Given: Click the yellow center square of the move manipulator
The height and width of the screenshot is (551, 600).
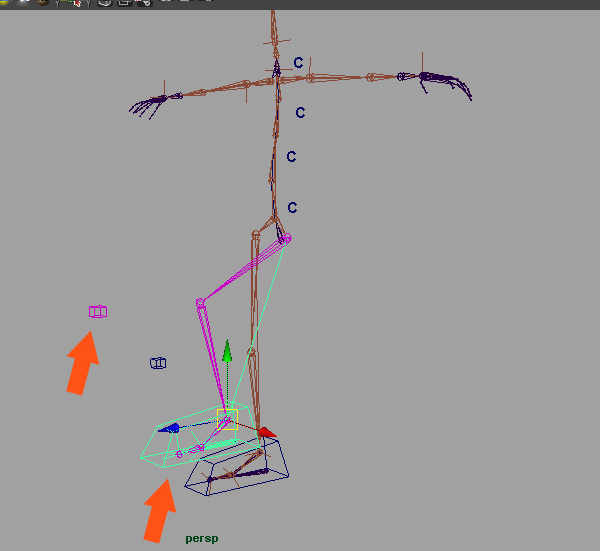Looking at the screenshot, I should tap(227, 419).
